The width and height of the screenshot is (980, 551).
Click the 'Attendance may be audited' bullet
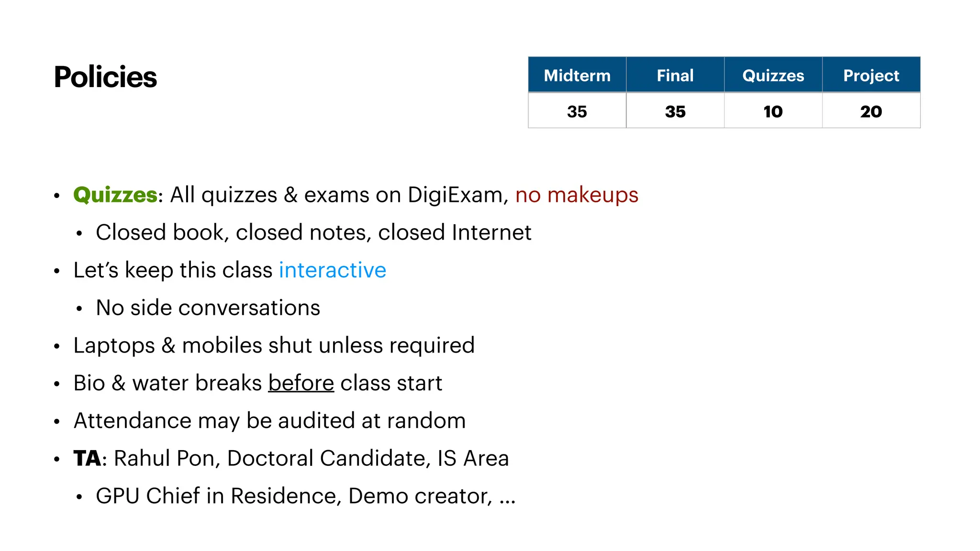coord(269,421)
